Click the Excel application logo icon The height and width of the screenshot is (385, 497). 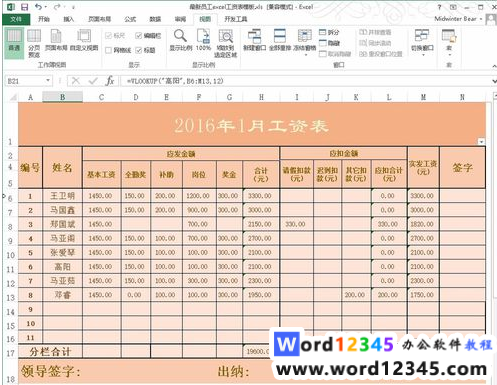tap(11, 7)
